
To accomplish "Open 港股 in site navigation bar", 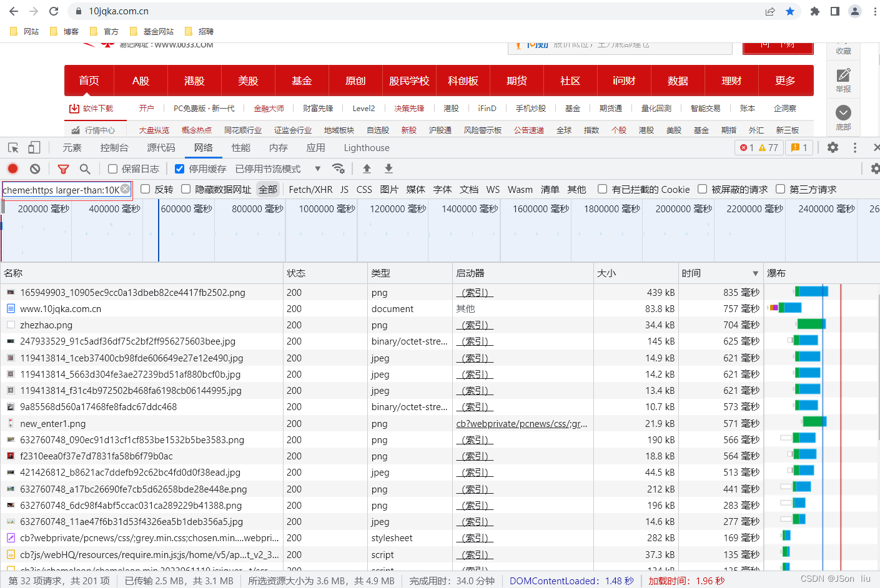I will [x=194, y=81].
